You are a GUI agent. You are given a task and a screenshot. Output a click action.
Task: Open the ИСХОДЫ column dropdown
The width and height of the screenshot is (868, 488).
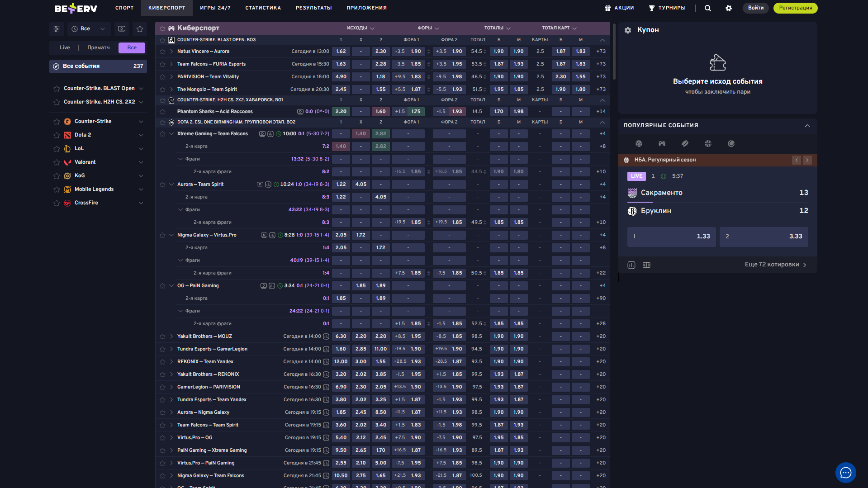point(360,28)
